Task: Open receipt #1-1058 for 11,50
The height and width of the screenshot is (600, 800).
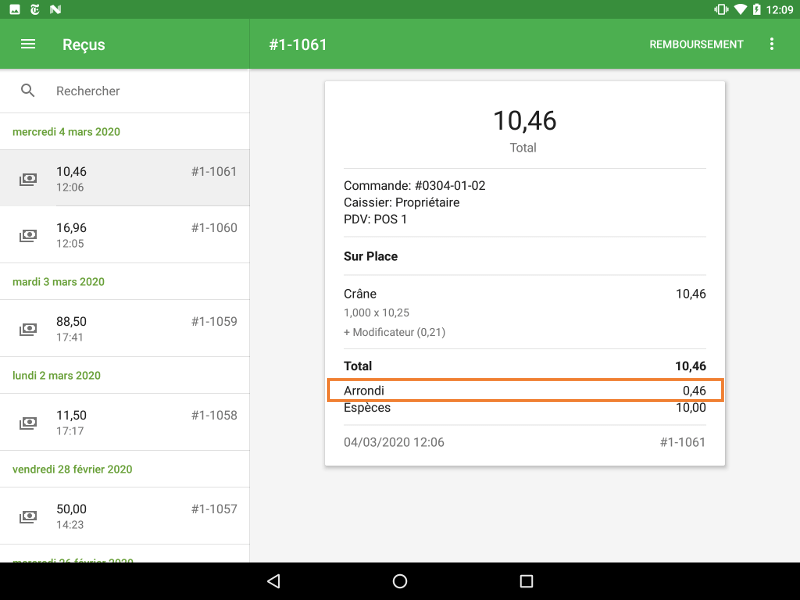Action: tap(125, 422)
